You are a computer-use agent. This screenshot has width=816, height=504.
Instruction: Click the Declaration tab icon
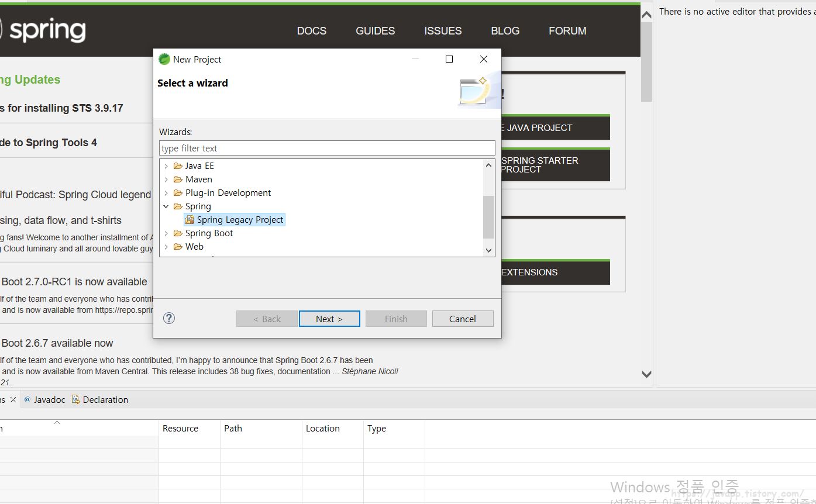pos(75,399)
